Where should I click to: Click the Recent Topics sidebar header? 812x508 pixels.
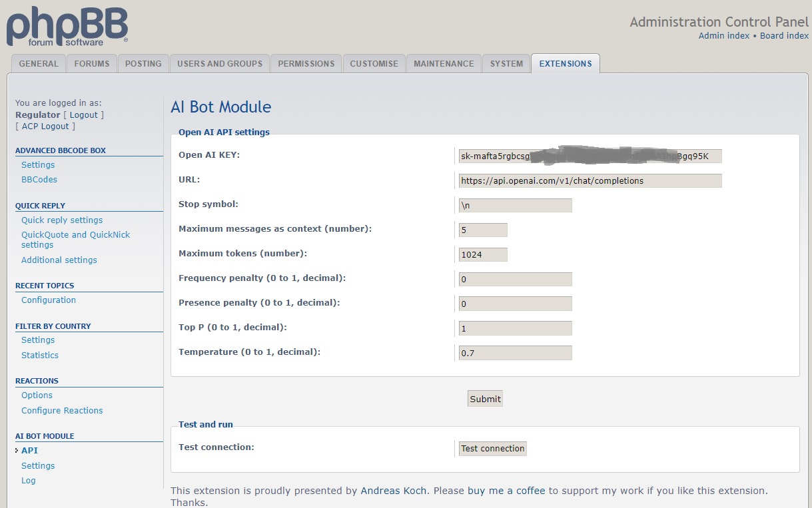pyautogui.click(x=45, y=286)
